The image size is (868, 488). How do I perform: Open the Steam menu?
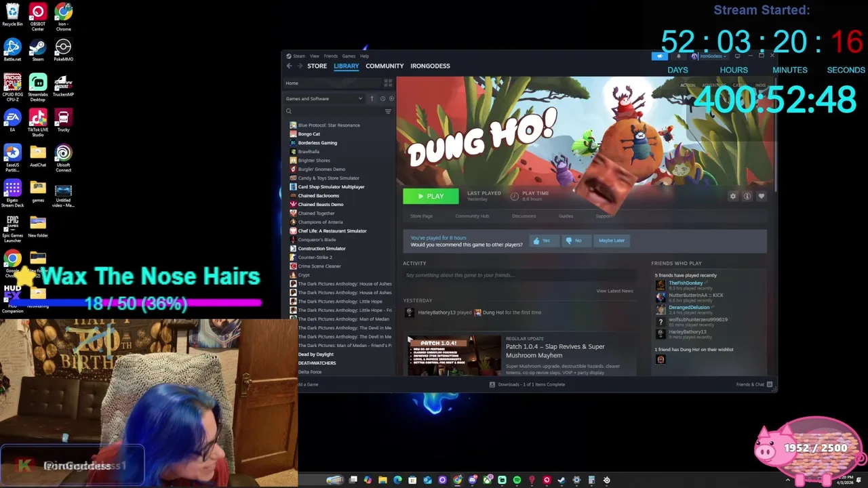[296, 56]
